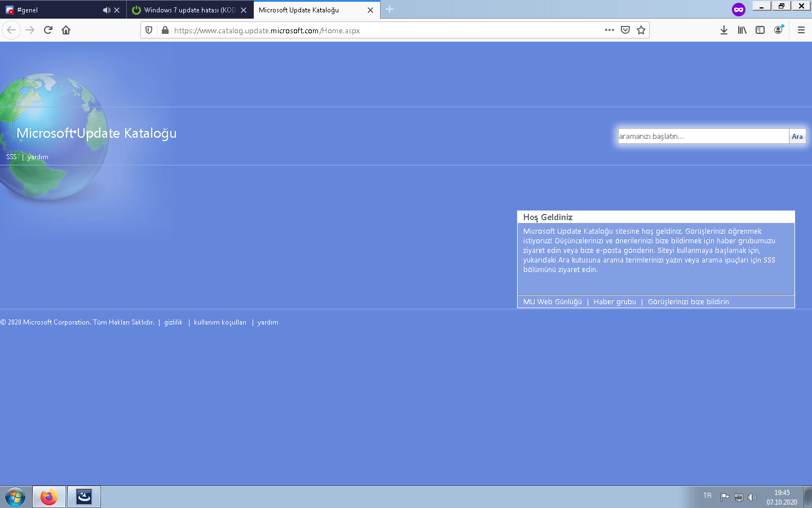Close the Microsoft Update Kataloğu tab

(x=370, y=10)
